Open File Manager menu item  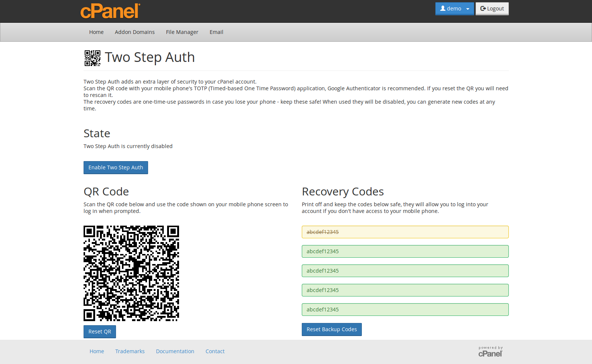[x=182, y=32]
